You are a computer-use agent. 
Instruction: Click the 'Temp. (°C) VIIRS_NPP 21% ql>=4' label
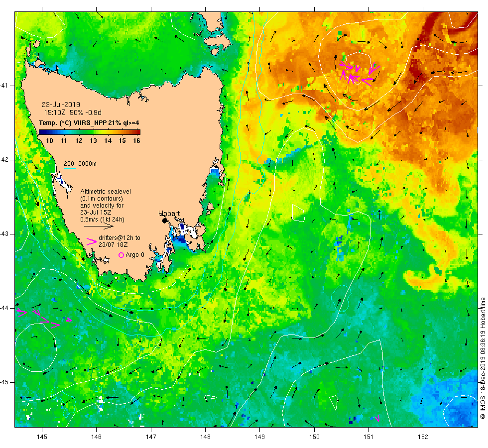[x=89, y=123]
